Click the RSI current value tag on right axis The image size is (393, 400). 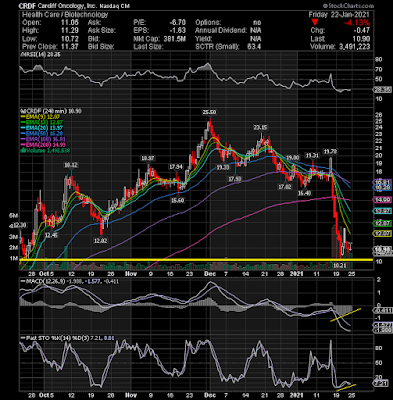point(382,90)
